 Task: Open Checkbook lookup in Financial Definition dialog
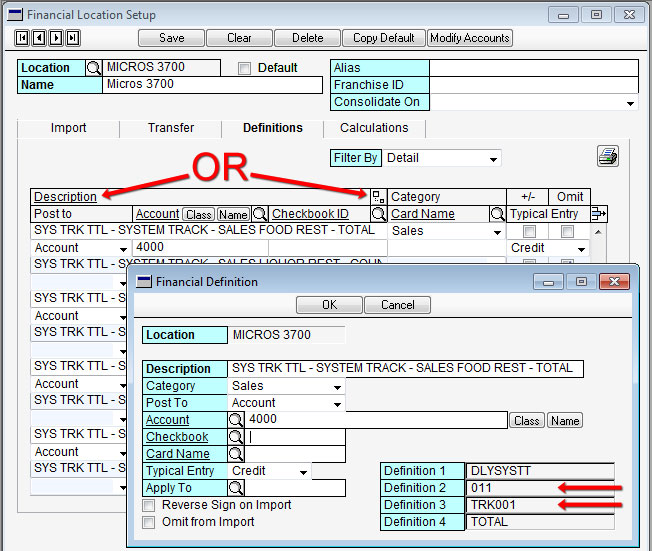(x=236, y=437)
